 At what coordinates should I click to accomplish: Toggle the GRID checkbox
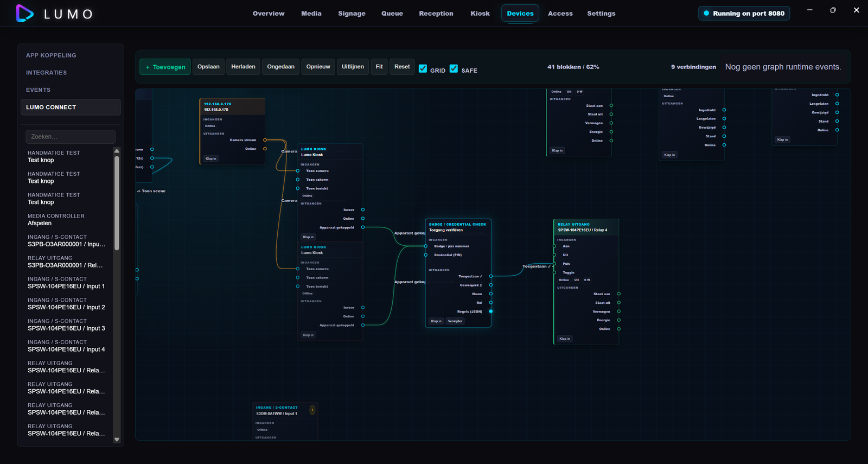click(423, 69)
